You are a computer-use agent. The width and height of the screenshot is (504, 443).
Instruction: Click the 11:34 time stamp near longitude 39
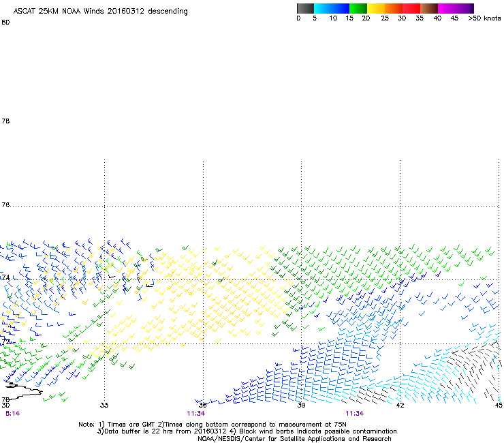355,414
